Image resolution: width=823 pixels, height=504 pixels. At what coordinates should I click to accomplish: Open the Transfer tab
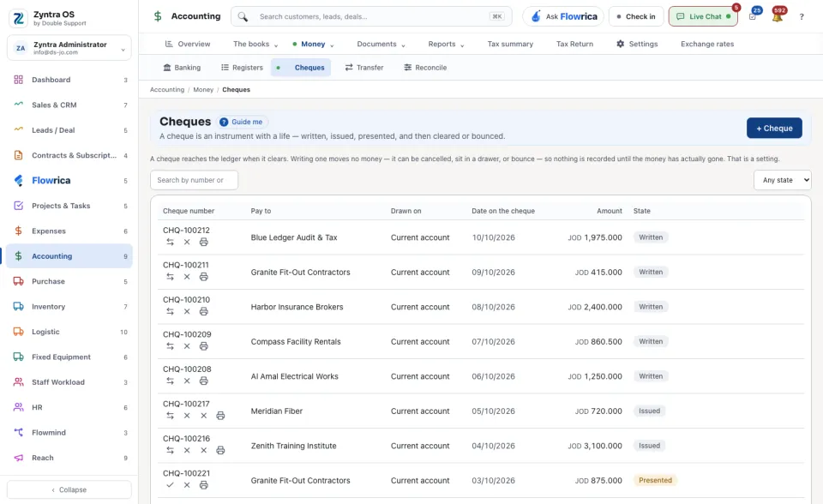pyautogui.click(x=364, y=68)
